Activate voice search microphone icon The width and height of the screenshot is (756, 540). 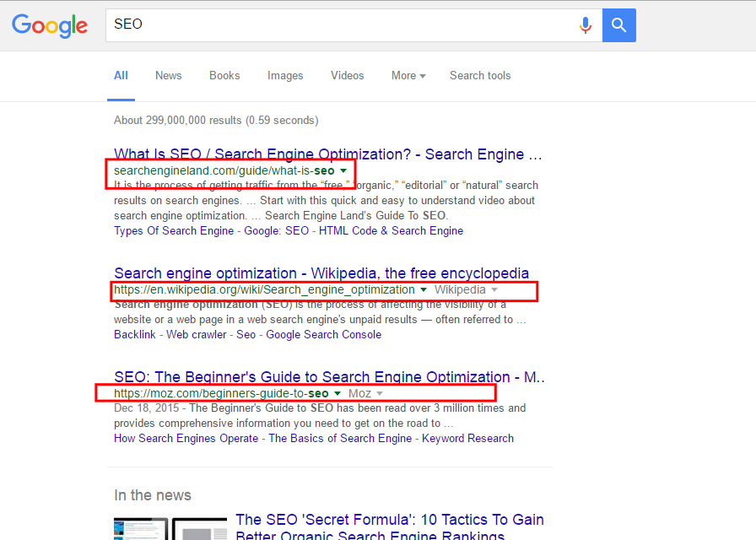[586, 24]
